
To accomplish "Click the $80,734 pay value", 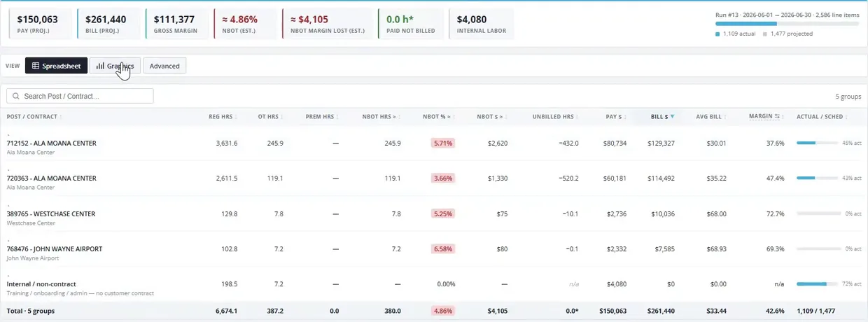I will tap(615, 143).
